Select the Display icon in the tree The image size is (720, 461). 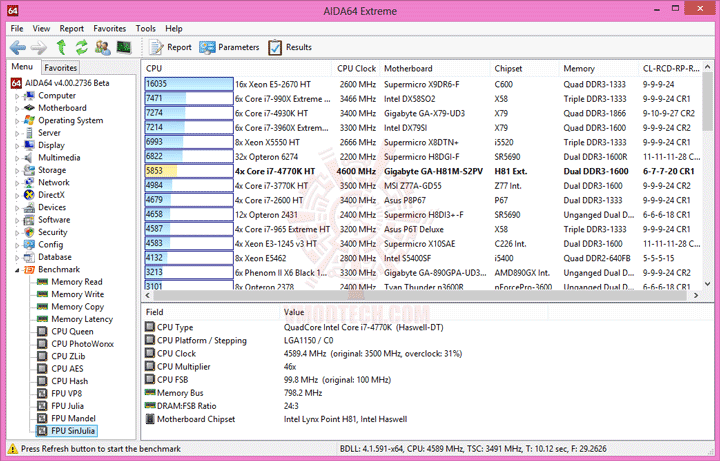tap(29, 145)
